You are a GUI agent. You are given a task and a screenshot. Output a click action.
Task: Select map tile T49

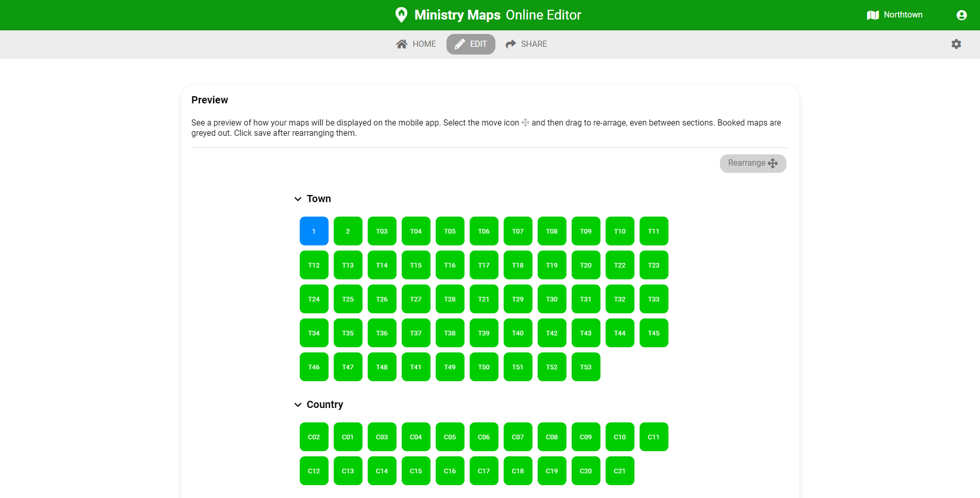coord(450,367)
